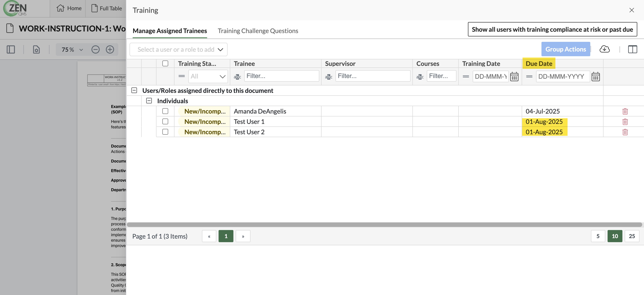Click Test User 1 due date 01-Aug-2025
The image size is (644, 295).
[544, 121]
